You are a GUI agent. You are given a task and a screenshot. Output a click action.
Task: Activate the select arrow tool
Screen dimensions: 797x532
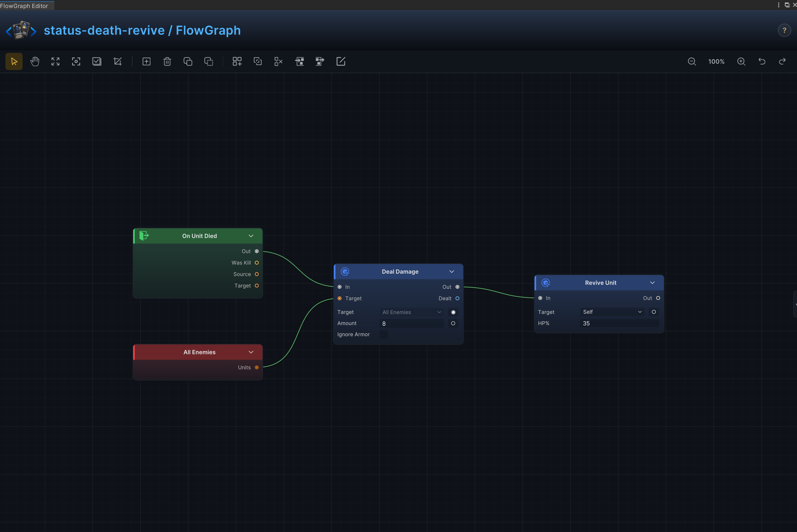pos(14,61)
